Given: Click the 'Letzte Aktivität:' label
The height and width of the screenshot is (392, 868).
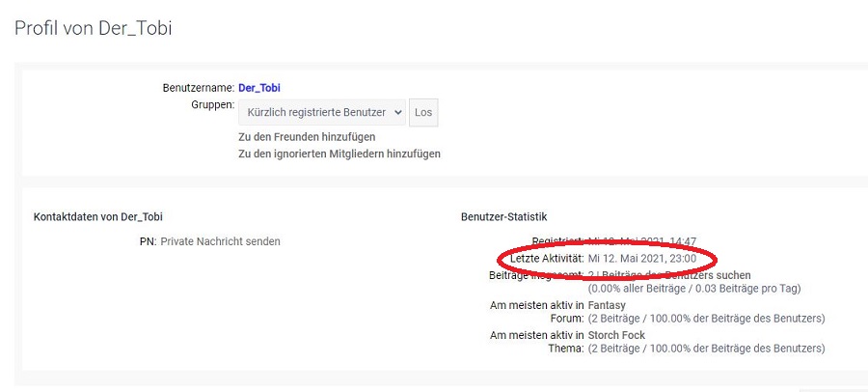Looking at the screenshot, I should tap(546, 259).
